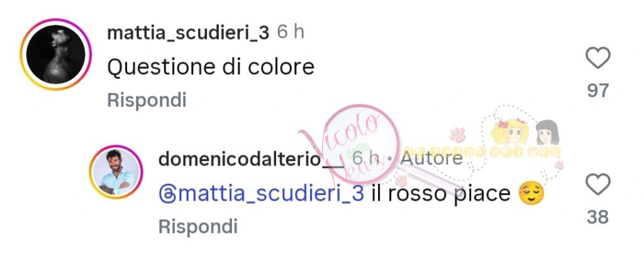Click the Threads icon before the mention
644x253 pixels.
pos(167,193)
